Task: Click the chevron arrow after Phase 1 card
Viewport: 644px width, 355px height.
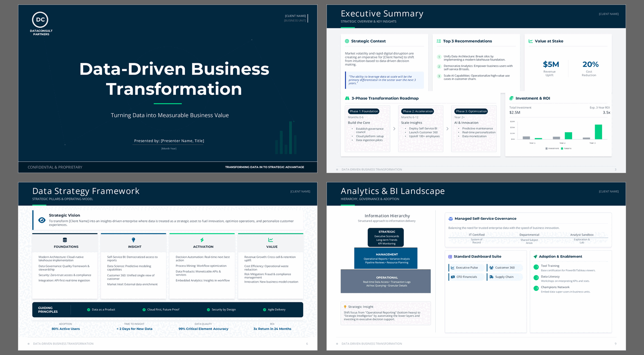Action: [394, 129]
